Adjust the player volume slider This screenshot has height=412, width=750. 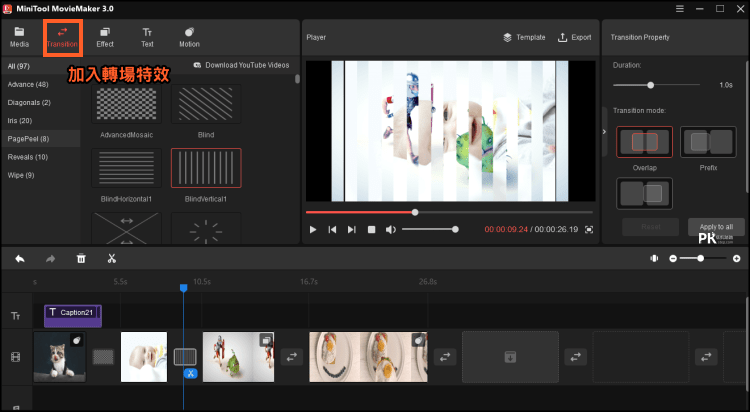430,230
